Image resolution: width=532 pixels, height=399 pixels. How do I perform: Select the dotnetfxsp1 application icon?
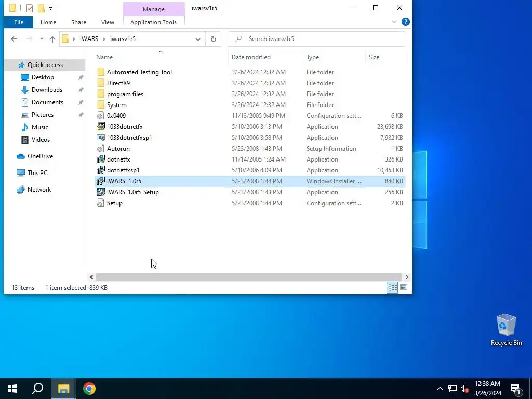pos(100,170)
